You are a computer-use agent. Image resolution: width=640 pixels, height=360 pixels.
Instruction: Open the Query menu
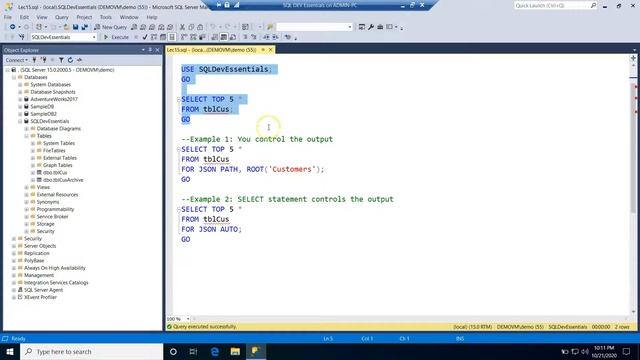click(62, 17)
